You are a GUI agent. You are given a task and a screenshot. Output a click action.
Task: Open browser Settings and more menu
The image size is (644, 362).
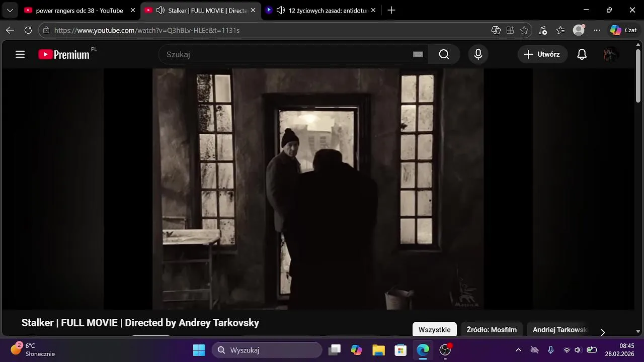click(597, 30)
